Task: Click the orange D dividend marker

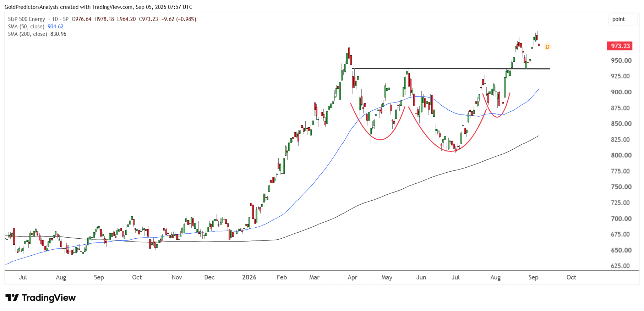Action: point(547,47)
